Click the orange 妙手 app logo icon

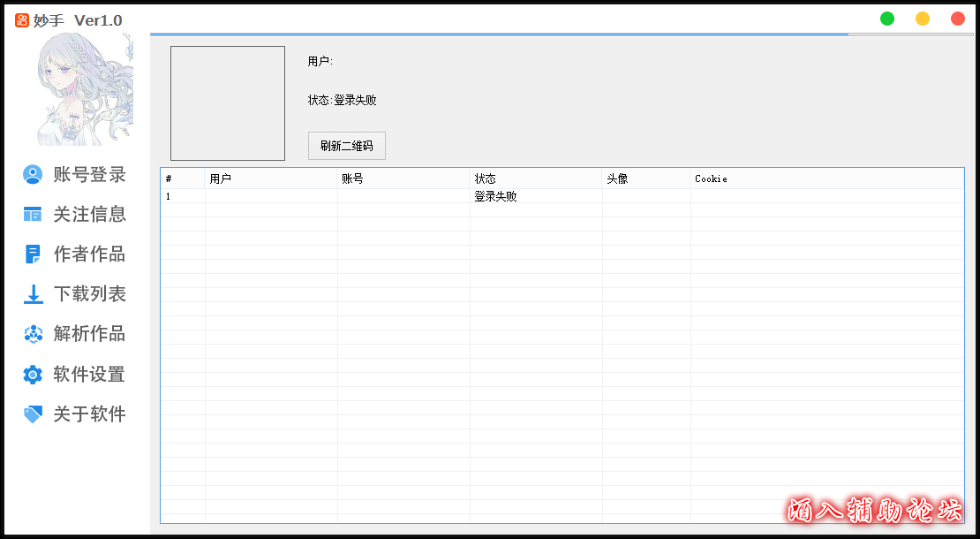pos(22,19)
